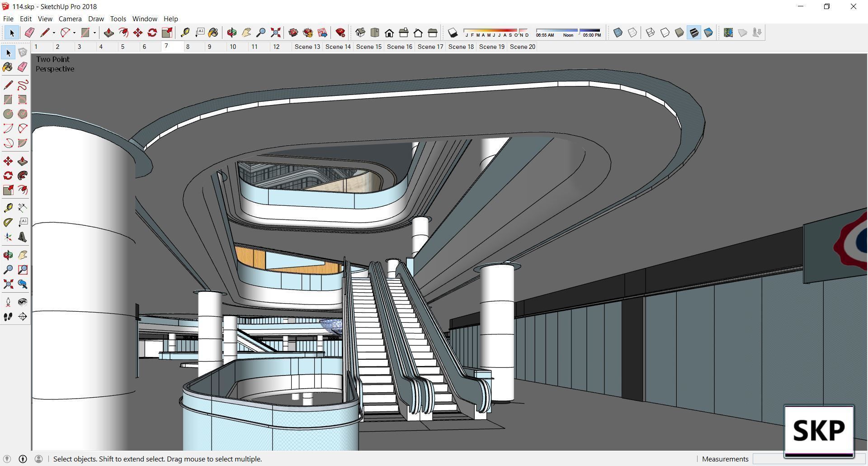Open 3D Warehouse

click(x=293, y=33)
